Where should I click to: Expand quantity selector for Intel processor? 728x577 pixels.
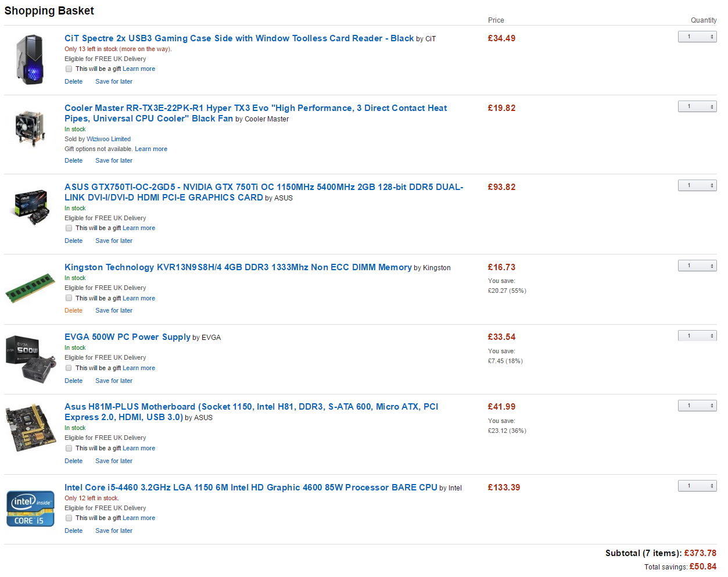[697, 486]
